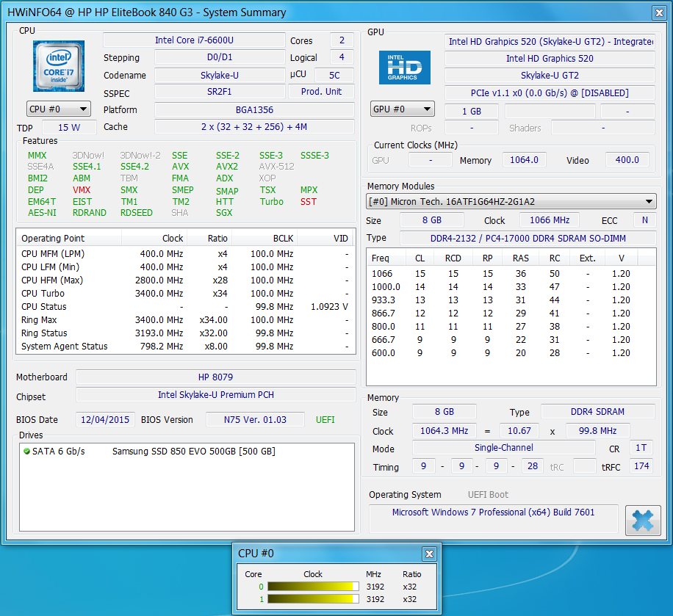Screen dimensions: 673x616
Task: Click the Prod. Unit field
Action: (x=322, y=91)
